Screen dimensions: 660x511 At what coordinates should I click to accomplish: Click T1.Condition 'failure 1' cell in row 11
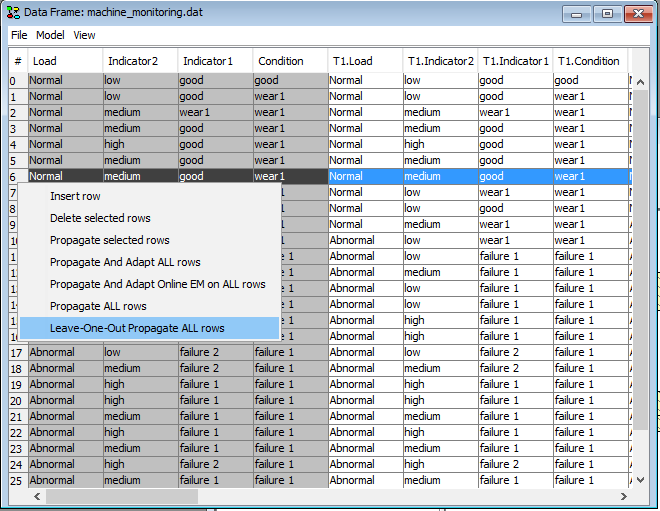(591, 256)
